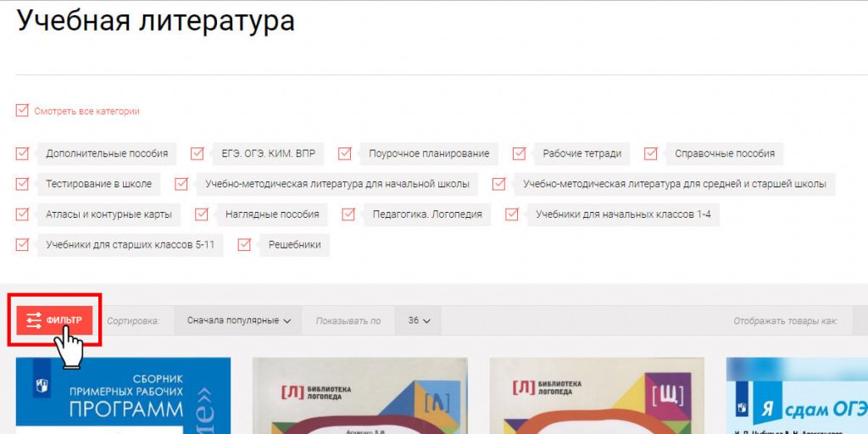Viewport: 868px width, 434px height.
Task: Open the 36 items per page dropdown
Action: 419,320
